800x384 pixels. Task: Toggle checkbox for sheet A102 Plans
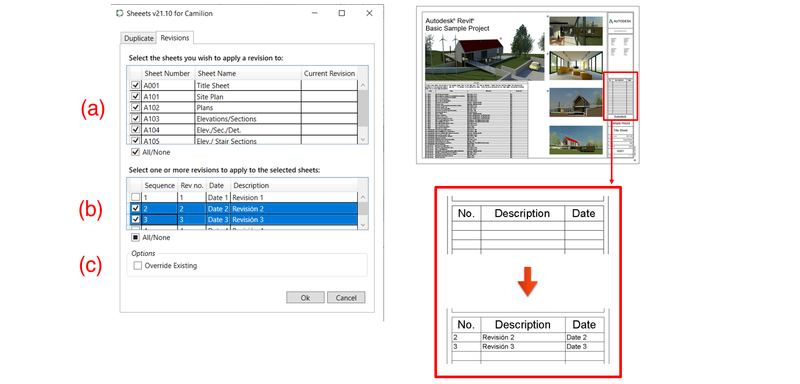[x=135, y=108]
